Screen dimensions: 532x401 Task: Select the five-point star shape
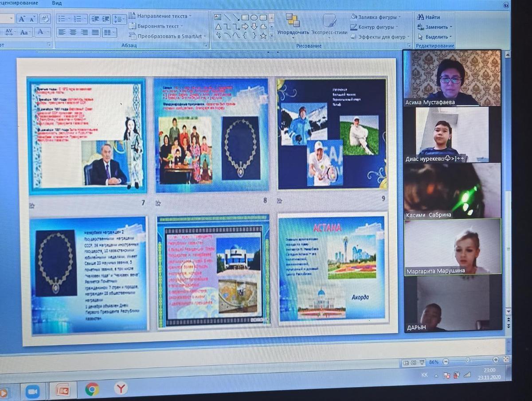tap(263, 36)
